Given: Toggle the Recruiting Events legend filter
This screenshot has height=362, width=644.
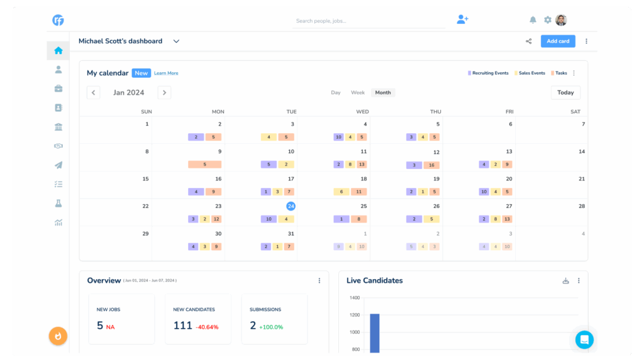Looking at the screenshot, I should tap(488, 73).
